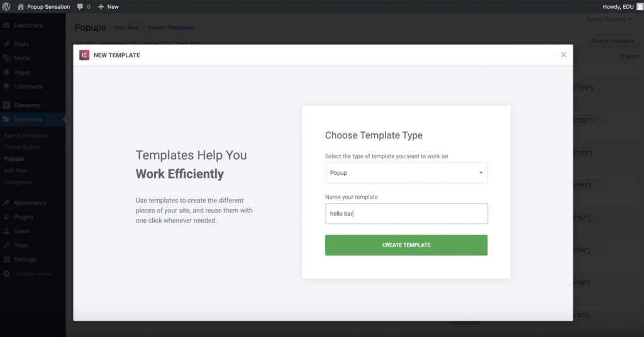The width and height of the screenshot is (644, 337).
Task: Click the user avatar next to Howdy, EDU
Action: [x=640, y=6]
